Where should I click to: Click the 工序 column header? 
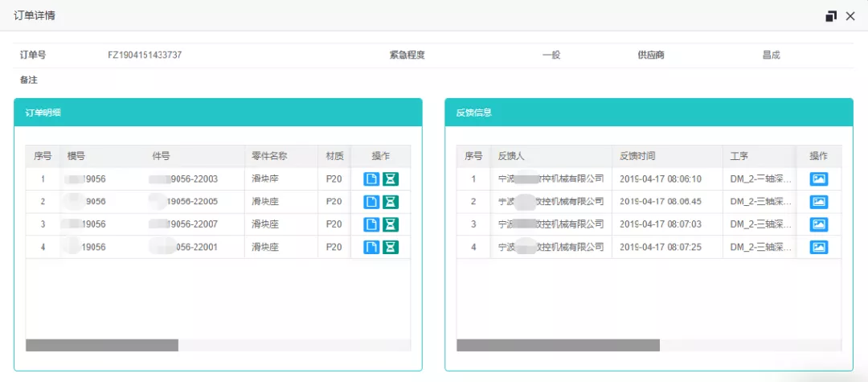coord(739,156)
